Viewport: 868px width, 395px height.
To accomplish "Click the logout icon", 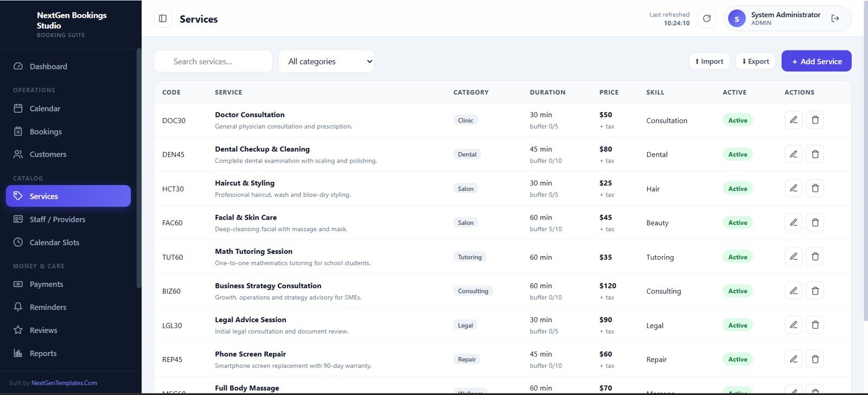I will (835, 18).
